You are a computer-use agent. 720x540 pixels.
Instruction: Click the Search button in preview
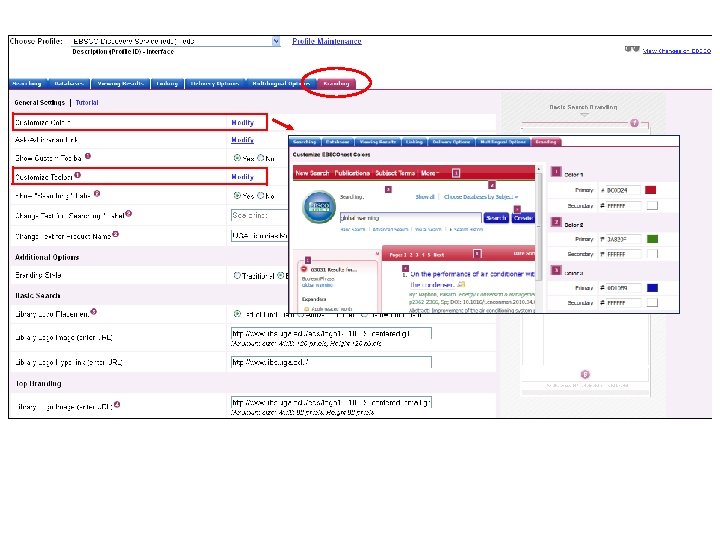tap(496, 218)
